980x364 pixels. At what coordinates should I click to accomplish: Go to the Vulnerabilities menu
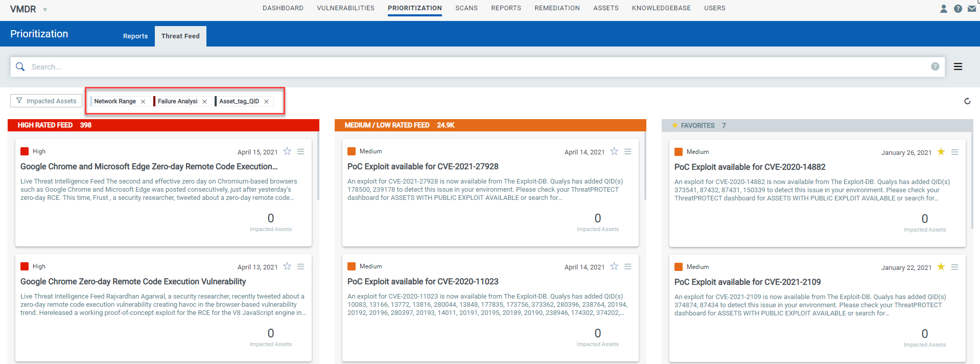pyautogui.click(x=345, y=8)
